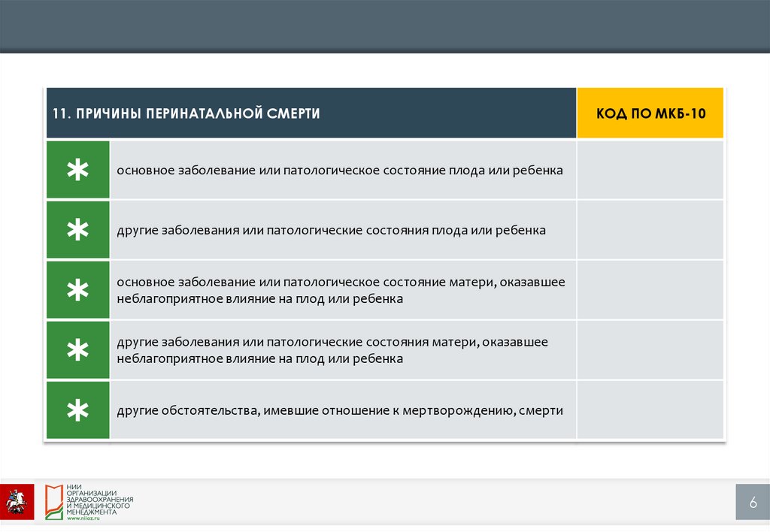Click the red Moscow coat of arms logo
The height and width of the screenshot is (532, 770).
[17, 501]
